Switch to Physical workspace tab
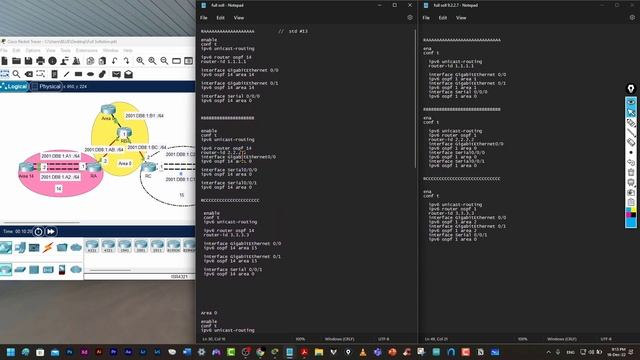This screenshot has height=360, width=640. 46,87
